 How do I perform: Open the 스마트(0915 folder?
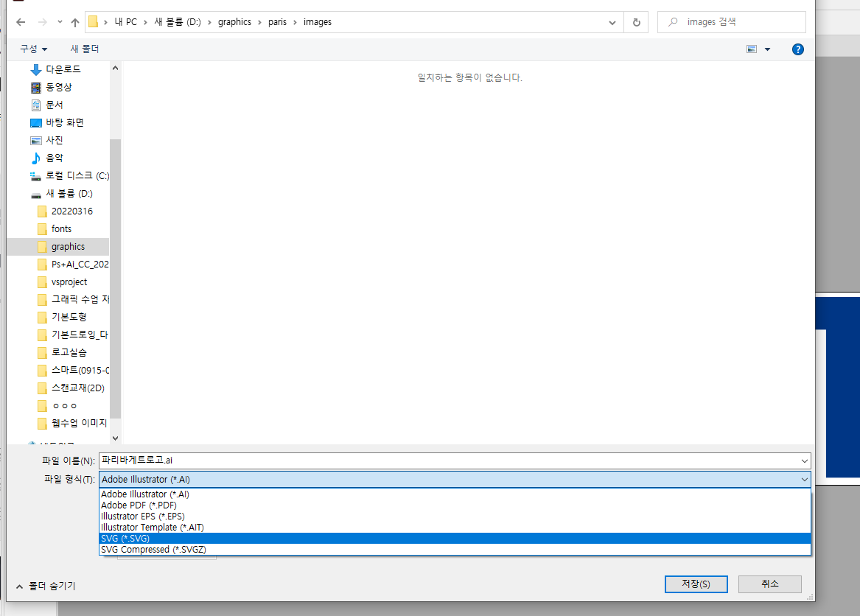click(x=80, y=370)
